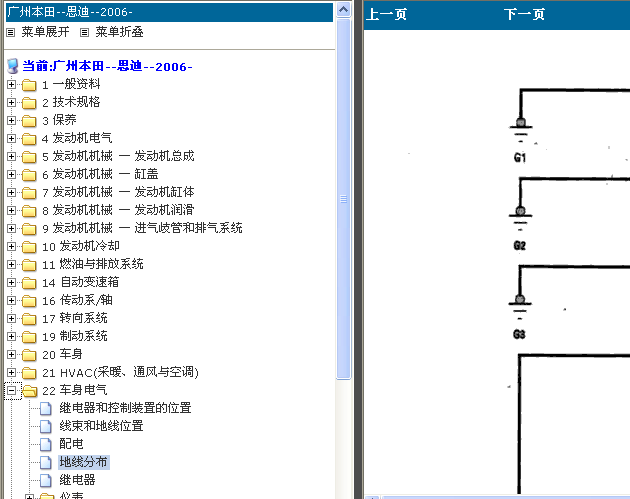Open the 继电器 page

click(78, 480)
